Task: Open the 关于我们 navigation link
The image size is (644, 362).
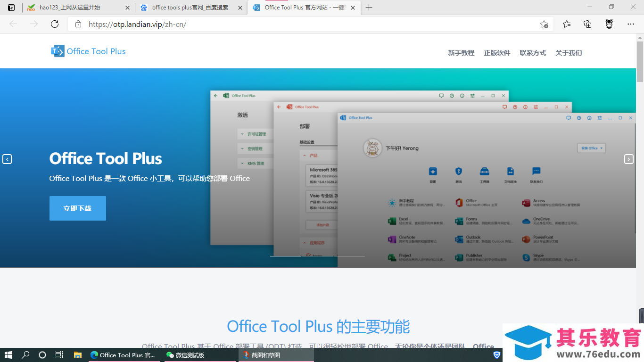Action: pos(569,53)
